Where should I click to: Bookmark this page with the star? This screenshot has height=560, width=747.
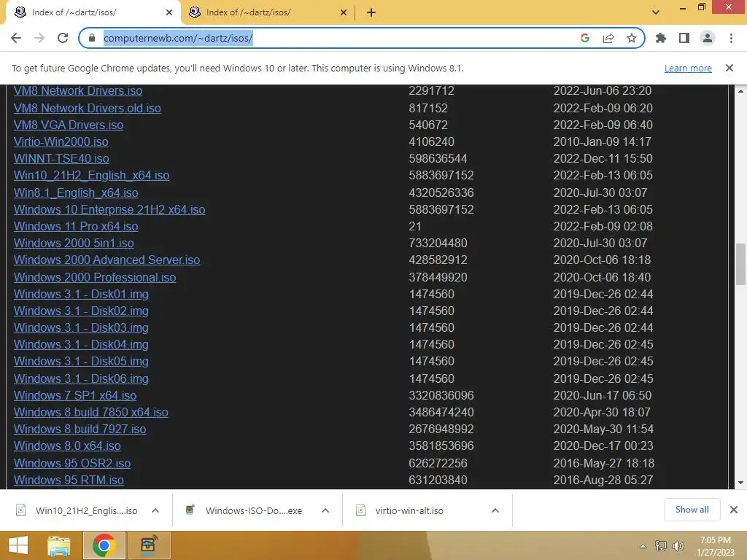point(632,38)
